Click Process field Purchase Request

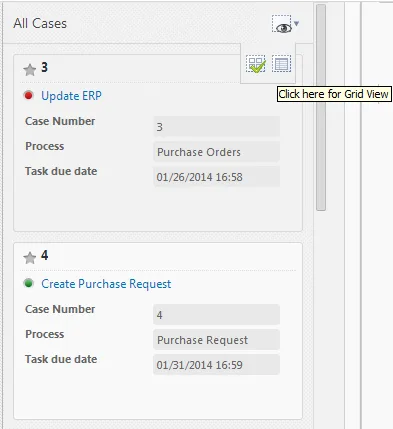[x=216, y=340]
